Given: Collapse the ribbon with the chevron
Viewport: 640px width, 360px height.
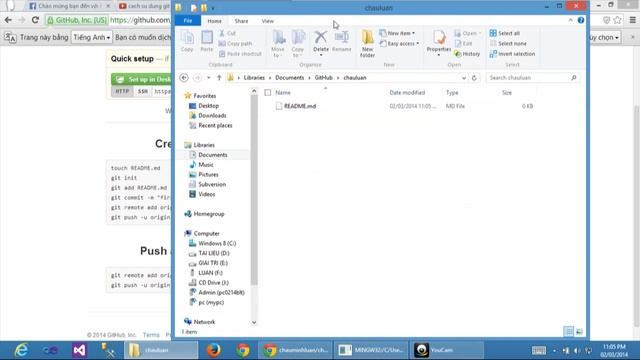Looking at the screenshot, I should coord(570,20).
